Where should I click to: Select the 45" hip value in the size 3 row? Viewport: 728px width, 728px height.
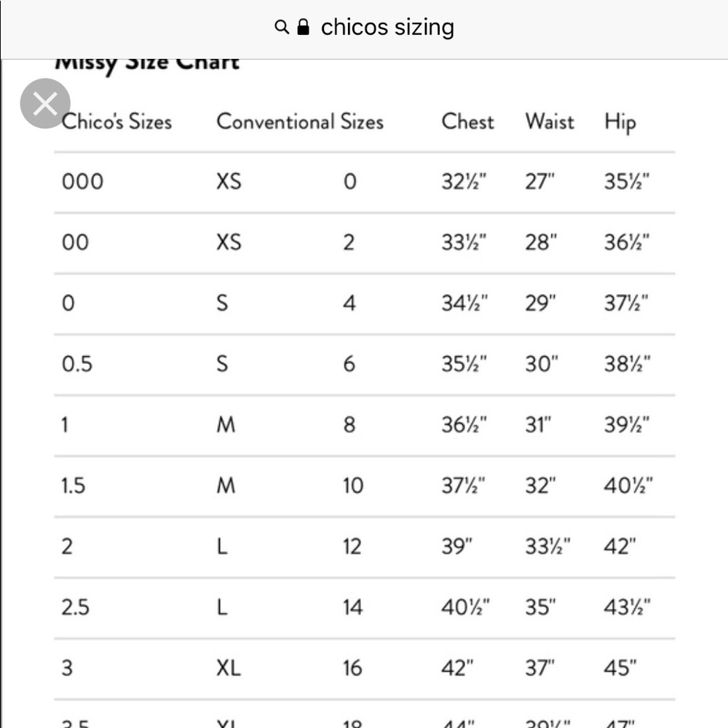pyautogui.click(x=620, y=668)
